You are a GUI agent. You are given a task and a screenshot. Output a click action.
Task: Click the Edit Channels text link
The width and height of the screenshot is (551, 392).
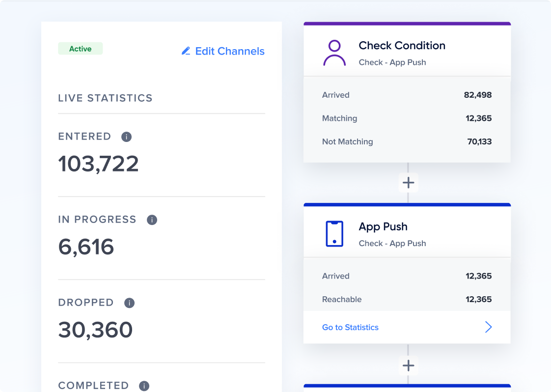[x=229, y=51]
